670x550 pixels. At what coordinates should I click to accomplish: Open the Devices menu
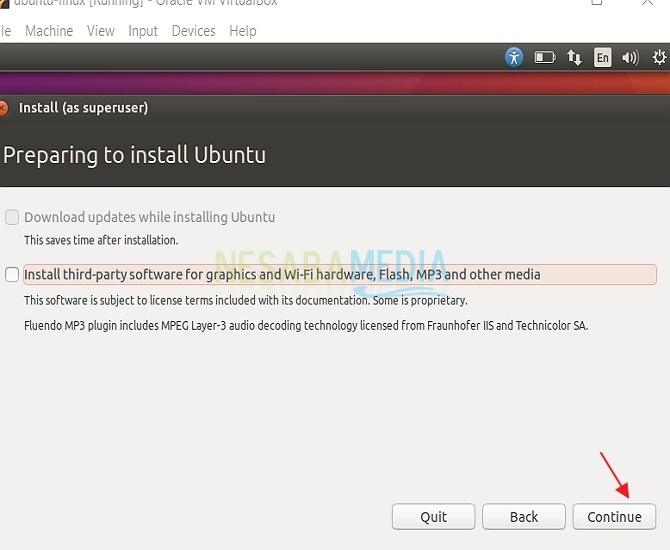click(194, 31)
